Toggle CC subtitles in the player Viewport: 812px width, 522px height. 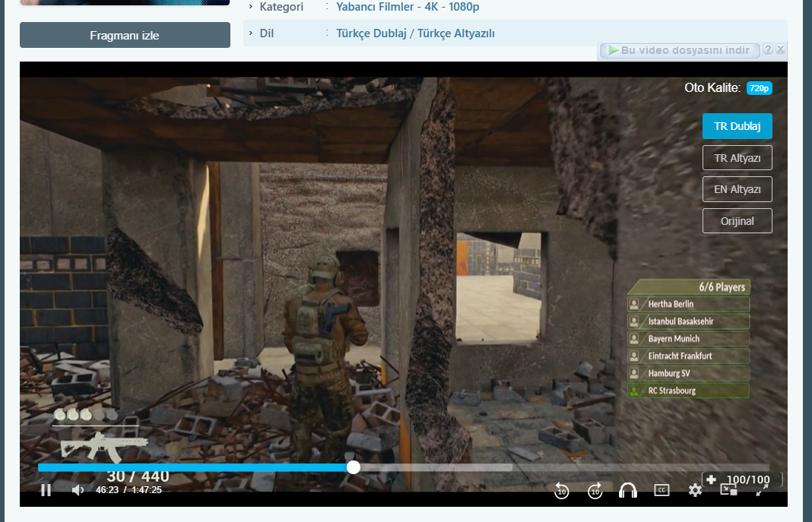point(661,490)
